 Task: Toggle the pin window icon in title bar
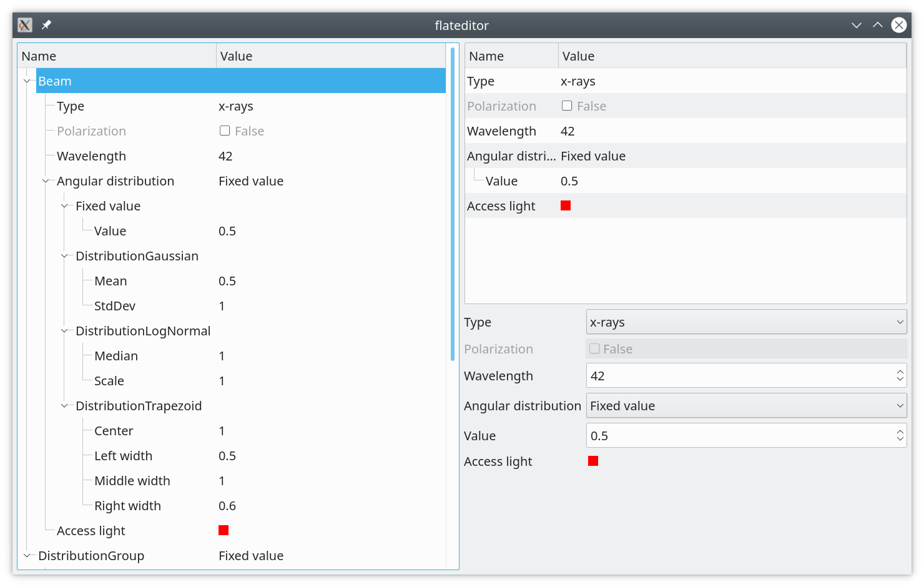46,25
